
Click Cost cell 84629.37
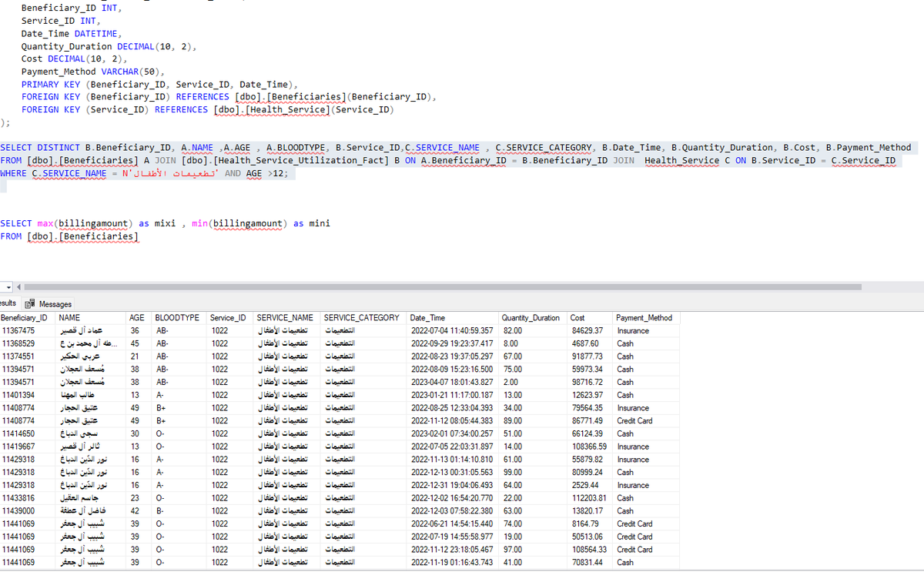coord(591,330)
